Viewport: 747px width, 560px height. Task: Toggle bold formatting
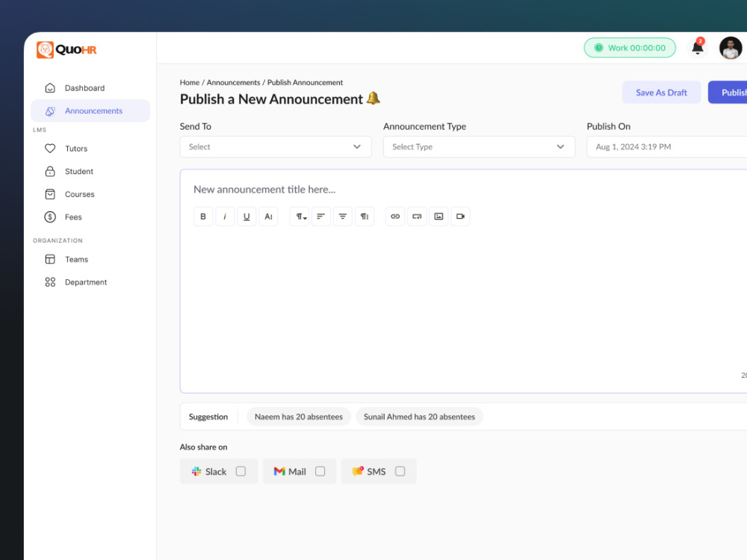click(203, 217)
